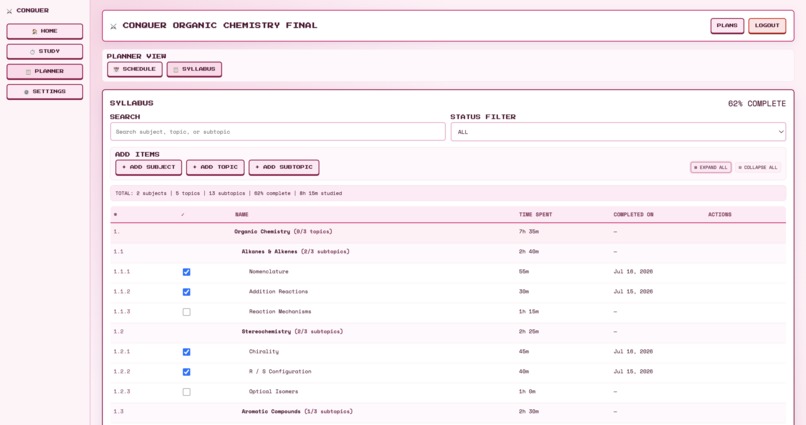Click the 2h 30m time for Aromatic Compounds
Image resolution: width=806 pixels, height=425 pixels.
pos(528,412)
